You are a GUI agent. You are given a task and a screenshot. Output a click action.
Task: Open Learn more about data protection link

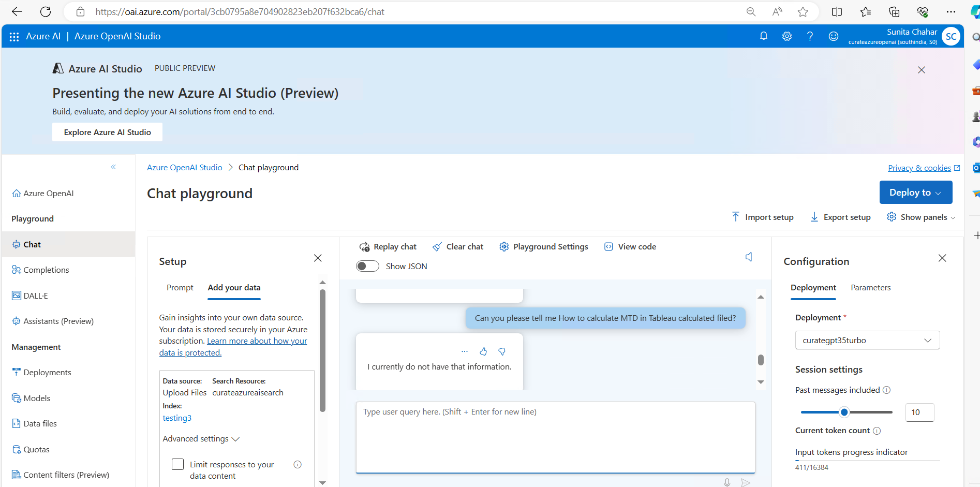point(233,347)
